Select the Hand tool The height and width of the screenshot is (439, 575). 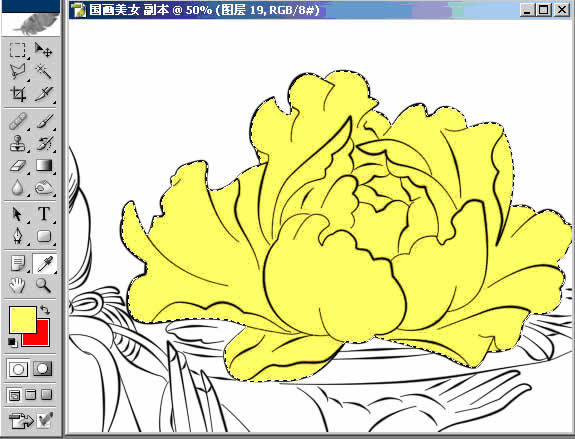tap(17, 285)
